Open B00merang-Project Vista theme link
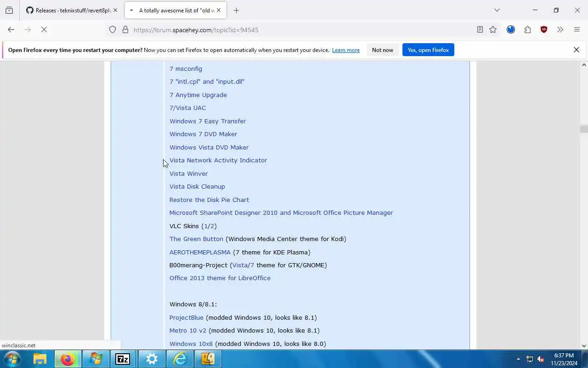Image resolution: width=588 pixels, height=368 pixels. [240, 265]
